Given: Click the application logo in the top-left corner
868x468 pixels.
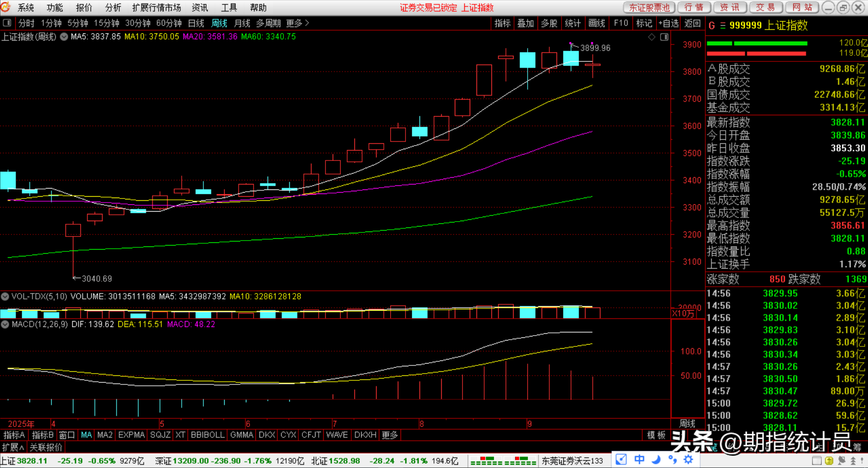Looking at the screenshot, I should pos(6,7).
